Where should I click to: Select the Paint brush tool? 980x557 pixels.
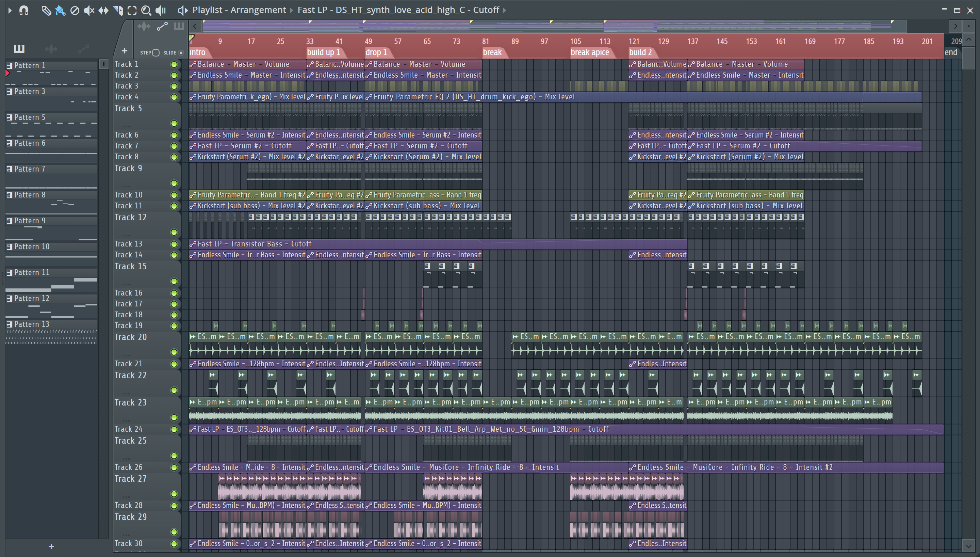60,10
